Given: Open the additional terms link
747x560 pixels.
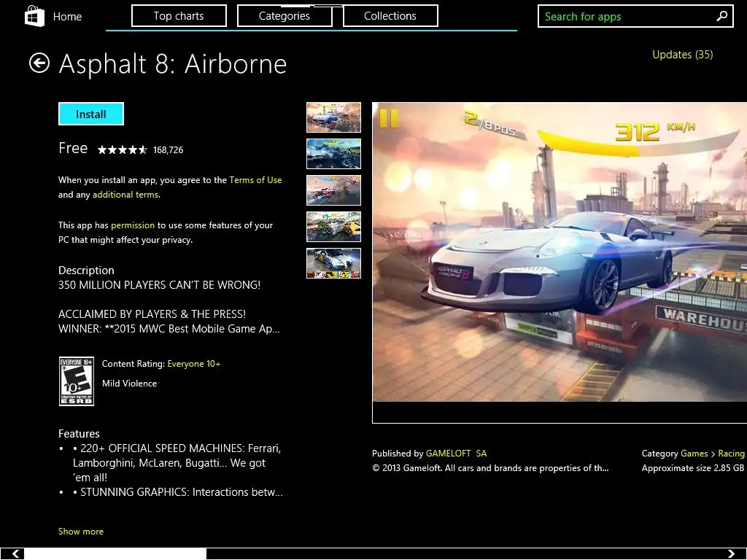Looking at the screenshot, I should (125, 195).
